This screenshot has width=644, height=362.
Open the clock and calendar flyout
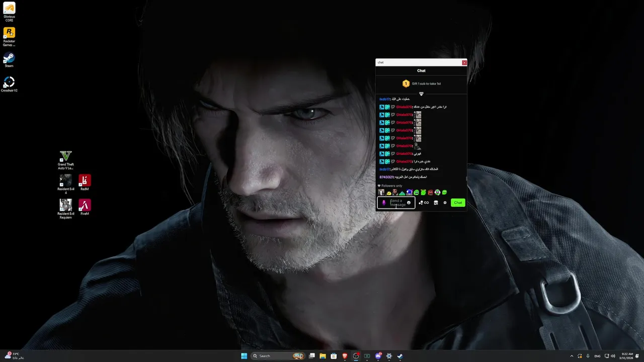click(x=627, y=356)
